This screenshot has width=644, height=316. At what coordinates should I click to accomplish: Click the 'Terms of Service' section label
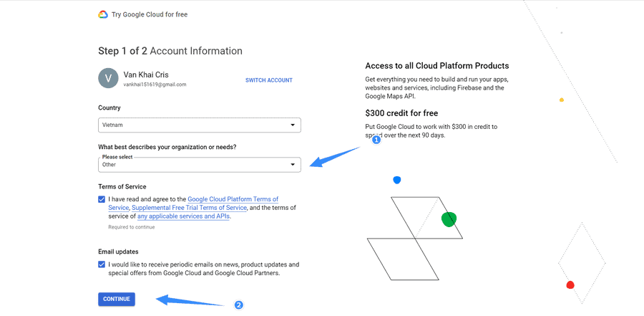[x=122, y=187]
